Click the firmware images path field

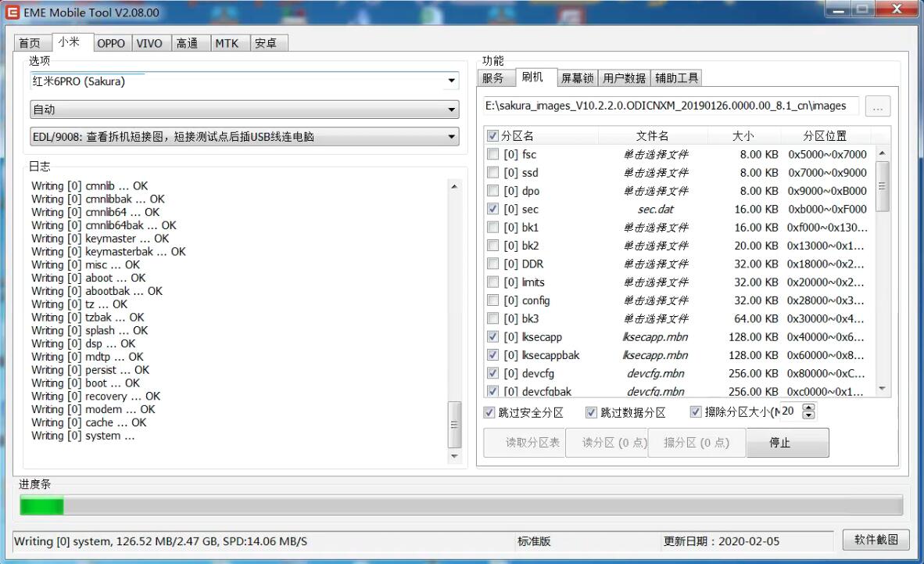[x=671, y=106]
